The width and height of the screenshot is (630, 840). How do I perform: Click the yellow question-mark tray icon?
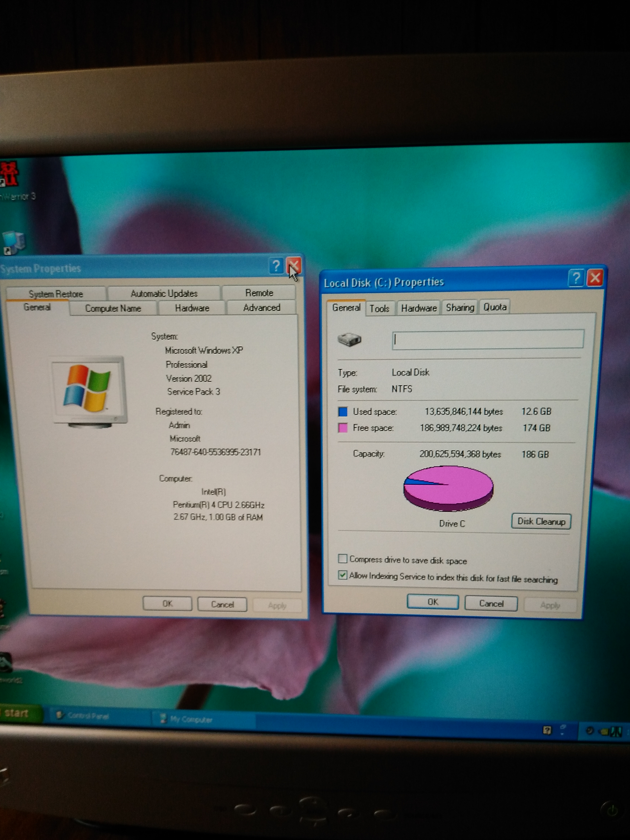(x=547, y=730)
